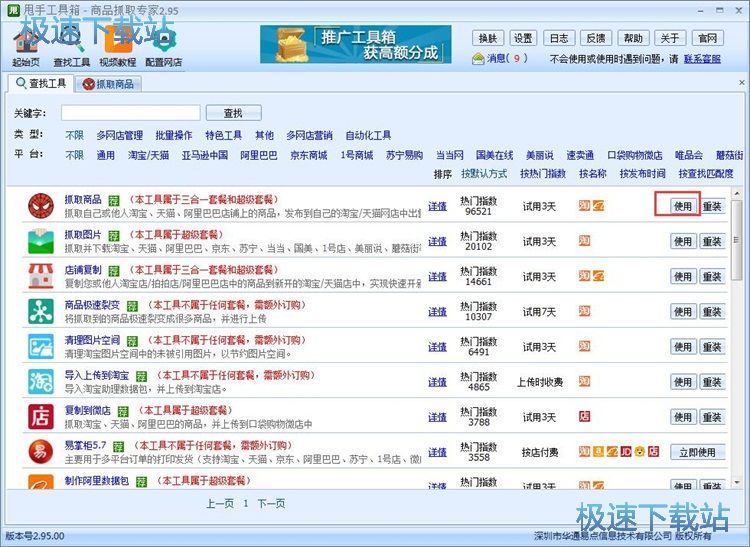750x547 pixels.
Task: Click the 店 platform icon in 复制到微店 row
Action: pyautogui.click(x=584, y=416)
